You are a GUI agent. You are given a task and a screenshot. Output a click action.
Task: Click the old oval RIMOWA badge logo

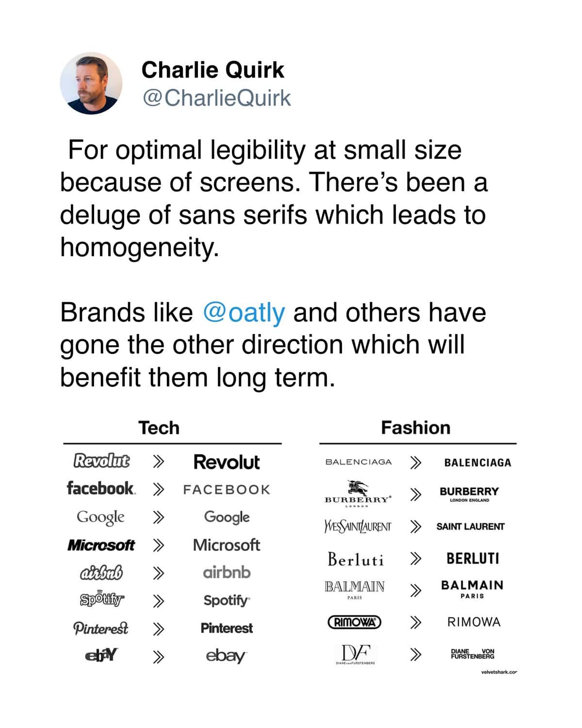tap(355, 622)
